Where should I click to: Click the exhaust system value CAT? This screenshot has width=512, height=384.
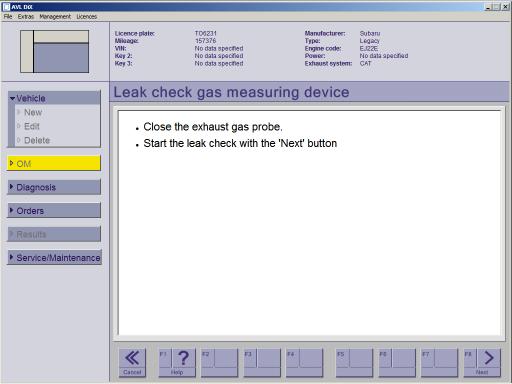pyautogui.click(x=365, y=63)
